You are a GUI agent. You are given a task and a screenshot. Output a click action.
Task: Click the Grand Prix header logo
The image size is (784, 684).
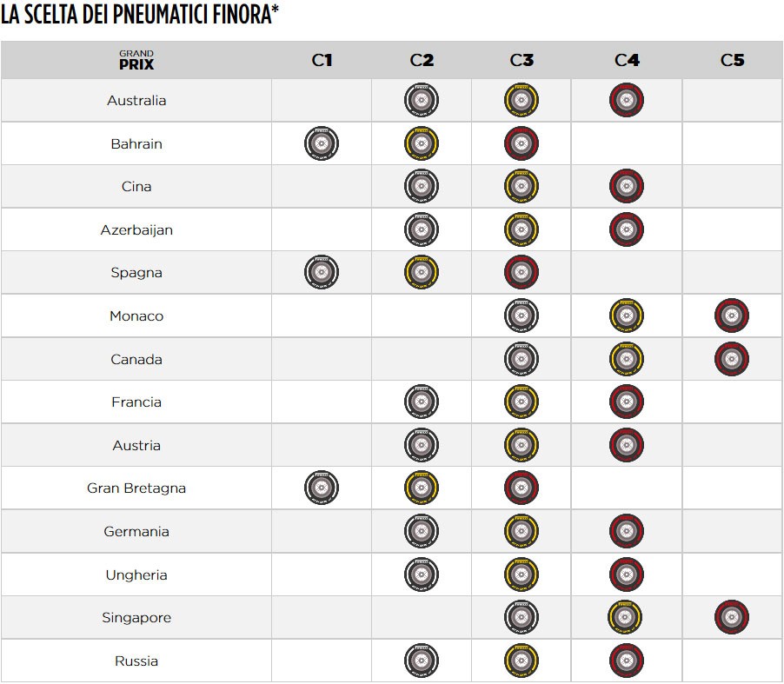[136, 60]
